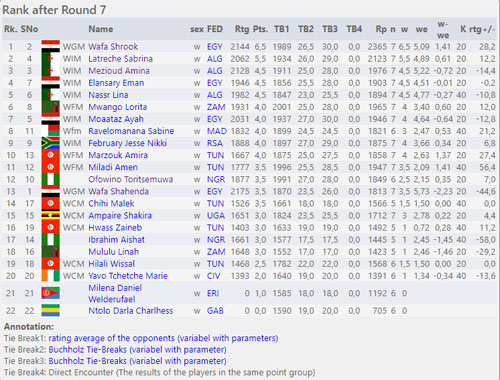Click the EGY federation link for Wafa Shrook
The height and width of the screenshot is (380, 500).
coord(214,47)
